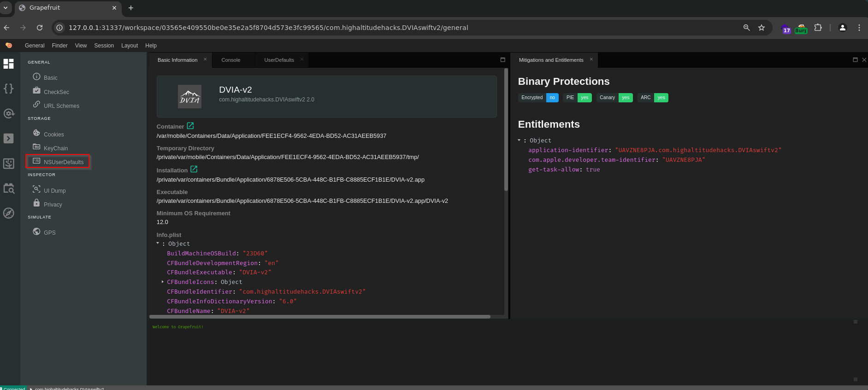Image resolution: width=868 pixels, height=390 pixels.
Task: Close the Mitigations and Entitlements tab
Action: (591, 59)
